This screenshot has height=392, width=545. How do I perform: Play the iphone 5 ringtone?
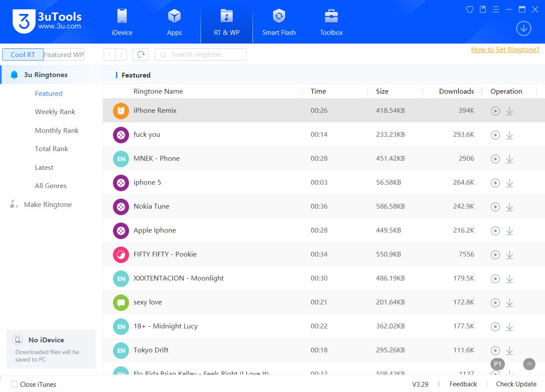[x=495, y=183]
